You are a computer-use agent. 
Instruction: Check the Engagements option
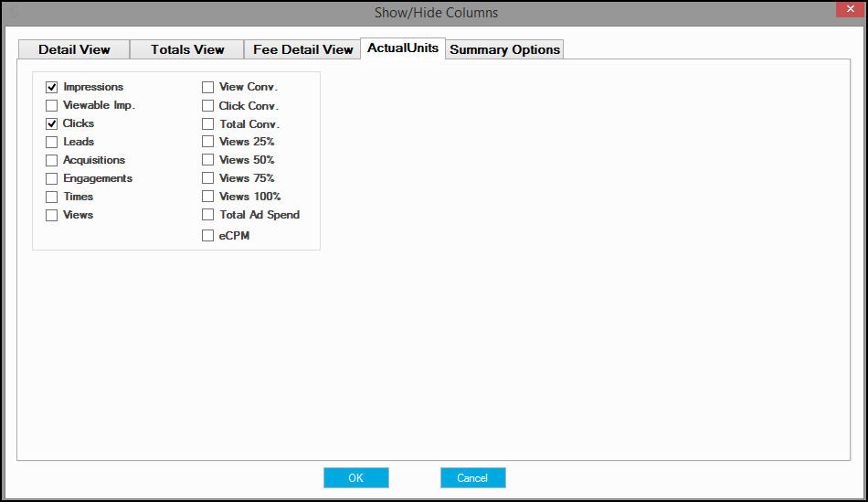[x=51, y=178]
